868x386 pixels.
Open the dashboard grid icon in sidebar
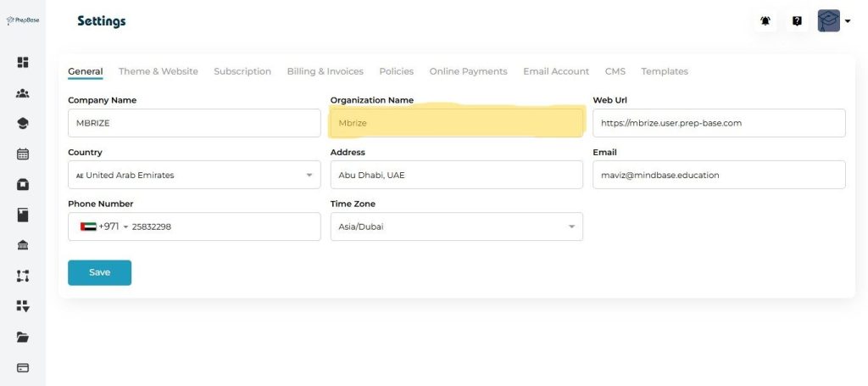(x=23, y=62)
